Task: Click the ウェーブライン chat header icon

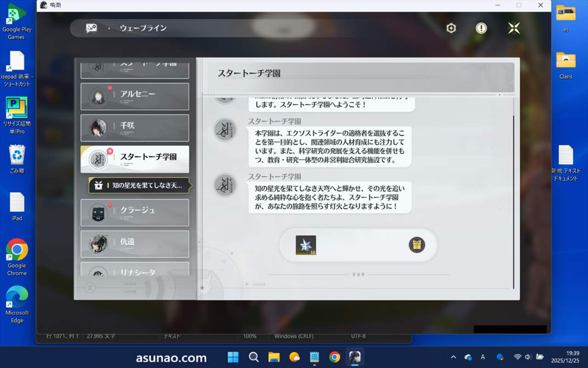Action: (x=91, y=28)
